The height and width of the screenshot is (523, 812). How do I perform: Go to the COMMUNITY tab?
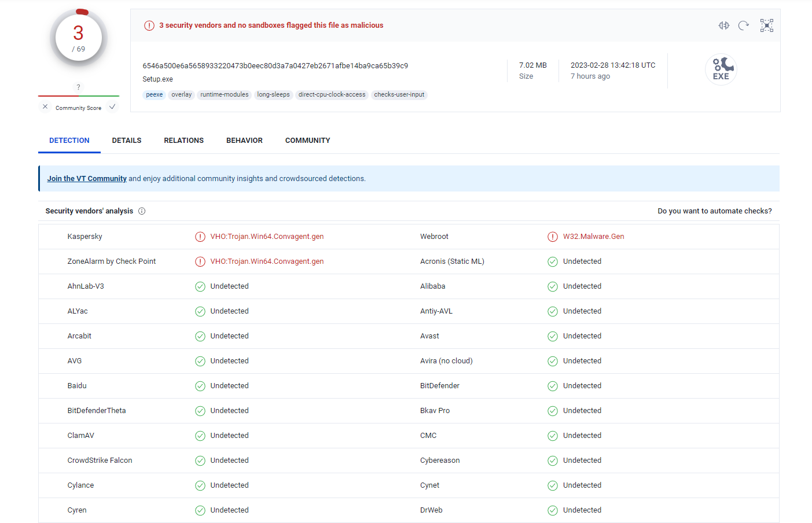point(307,141)
